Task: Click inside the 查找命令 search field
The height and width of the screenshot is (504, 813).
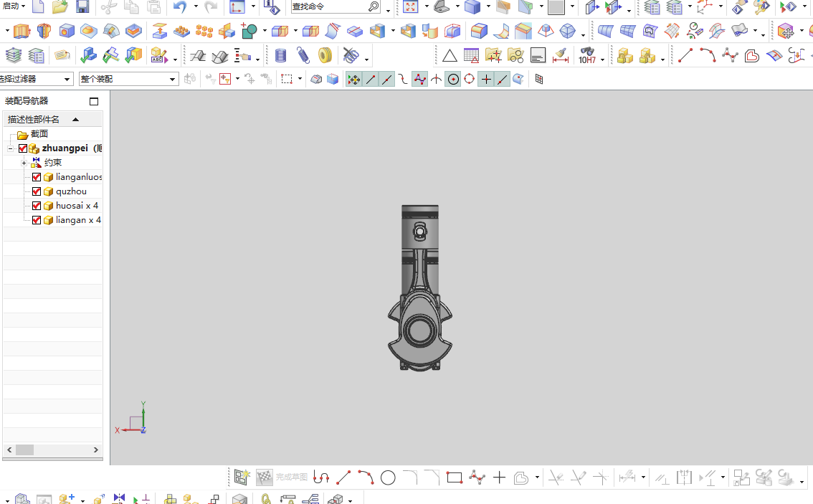Action: click(323, 6)
